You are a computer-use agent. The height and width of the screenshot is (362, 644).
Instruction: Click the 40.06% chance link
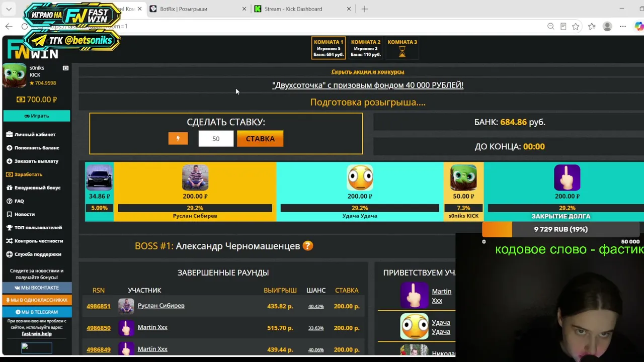coord(316,350)
